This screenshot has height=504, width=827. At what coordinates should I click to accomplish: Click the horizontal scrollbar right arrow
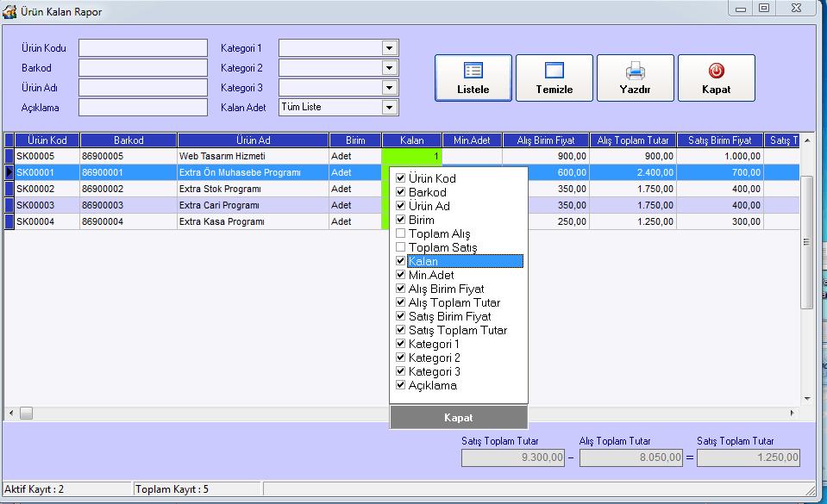[793, 414]
